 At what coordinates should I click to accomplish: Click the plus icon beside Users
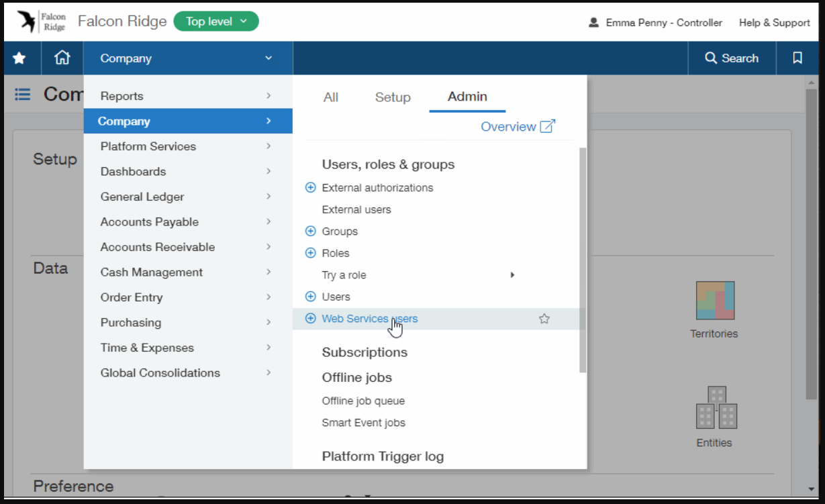click(310, 297)
